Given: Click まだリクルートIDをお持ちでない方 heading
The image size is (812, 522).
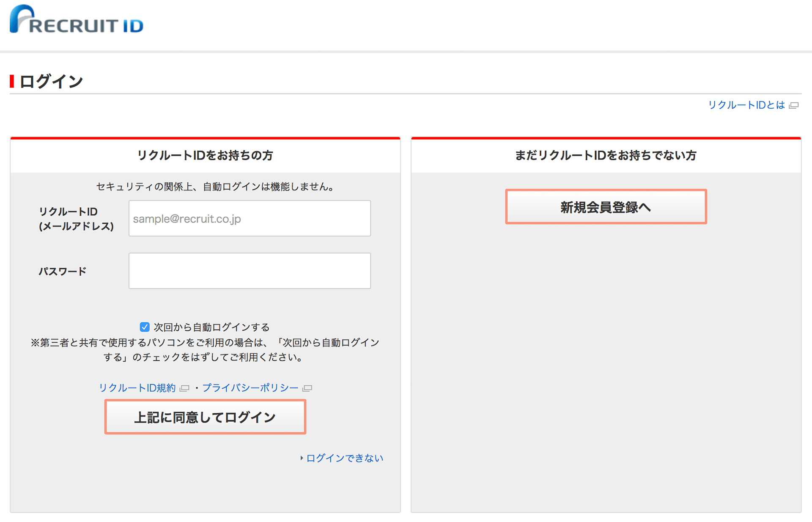Looking at the screenshot, I should pos(606,155).
